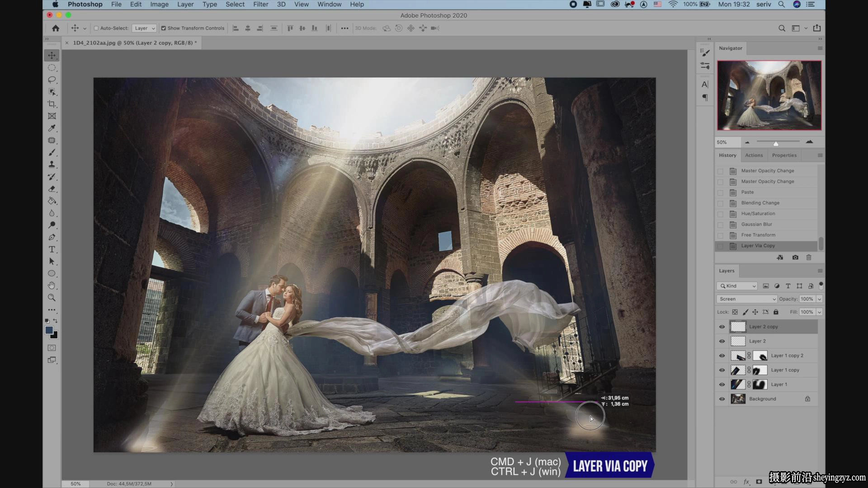
Task: Select the Hue/Saturation history state
Action: click(766, 214)
